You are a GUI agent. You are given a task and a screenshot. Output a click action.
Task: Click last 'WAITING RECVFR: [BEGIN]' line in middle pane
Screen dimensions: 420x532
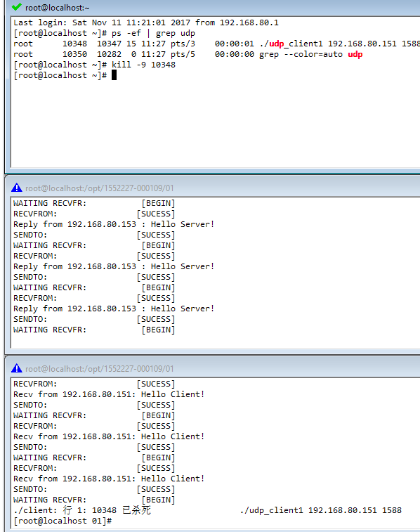pos(94,330)
